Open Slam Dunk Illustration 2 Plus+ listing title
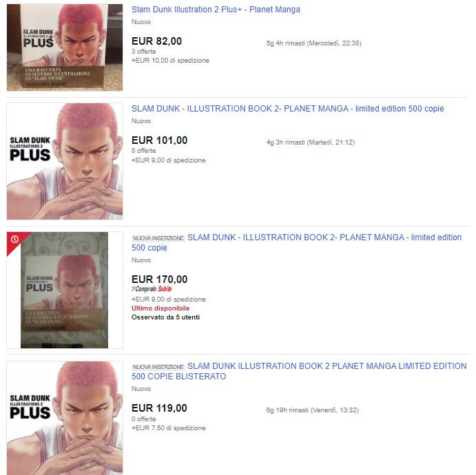The width and height of the screenshot is (476, 475). pos(216,10)
